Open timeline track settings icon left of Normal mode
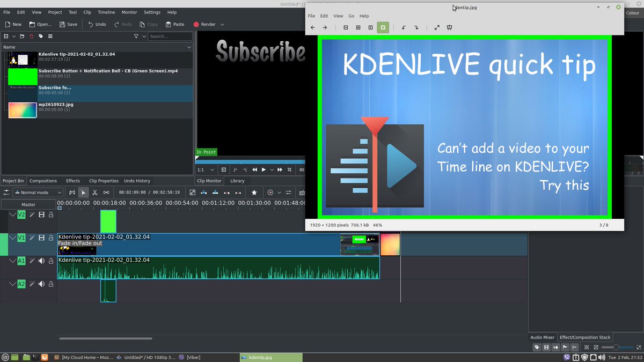 [6, 193]
